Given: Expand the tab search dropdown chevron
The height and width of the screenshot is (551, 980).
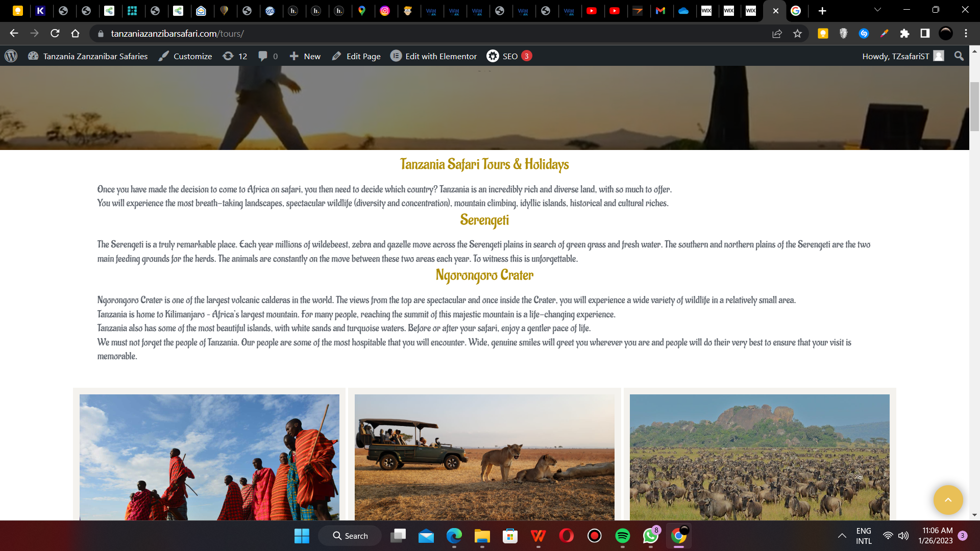Looking at the screenshot, I should [x=877, y=10].
